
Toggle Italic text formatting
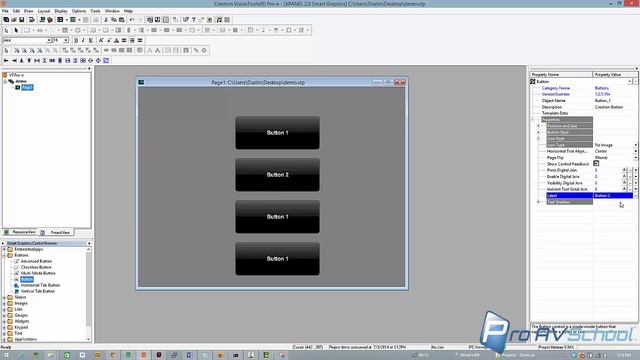[83, 40]
